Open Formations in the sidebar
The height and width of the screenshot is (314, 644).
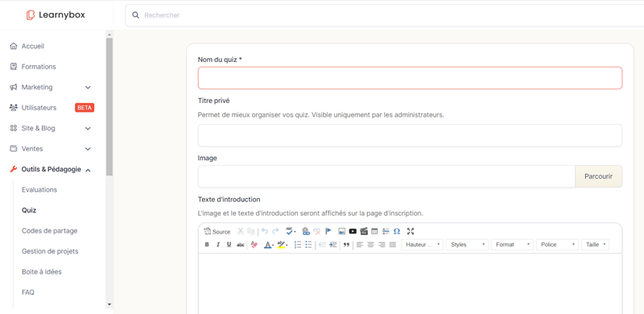(39, 67)
